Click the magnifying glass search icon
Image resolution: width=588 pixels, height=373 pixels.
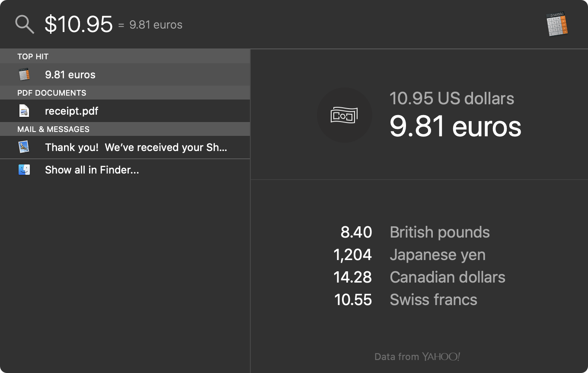click(25, 24)
